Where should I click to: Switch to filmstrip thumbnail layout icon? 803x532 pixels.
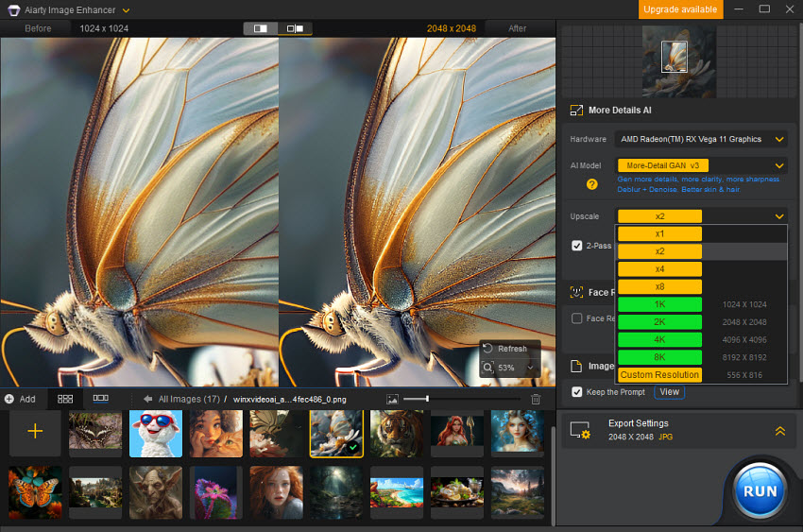click(x=100, y=399)
